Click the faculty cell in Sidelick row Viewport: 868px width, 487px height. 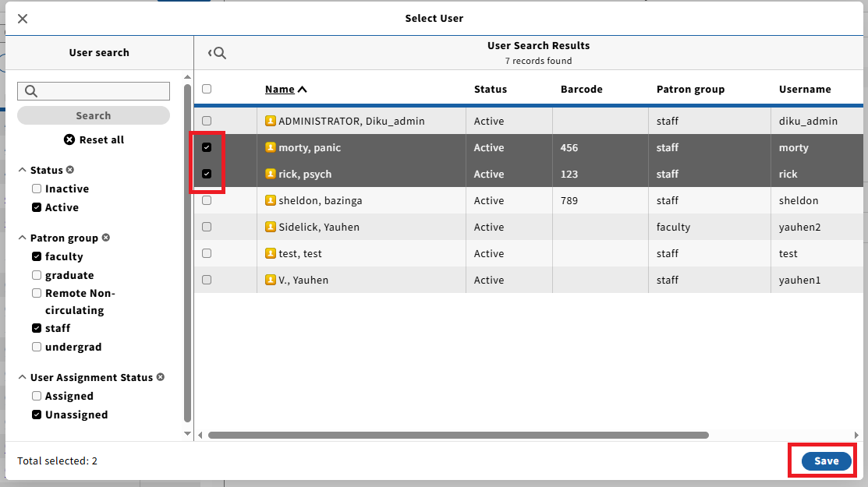[673, 228]
